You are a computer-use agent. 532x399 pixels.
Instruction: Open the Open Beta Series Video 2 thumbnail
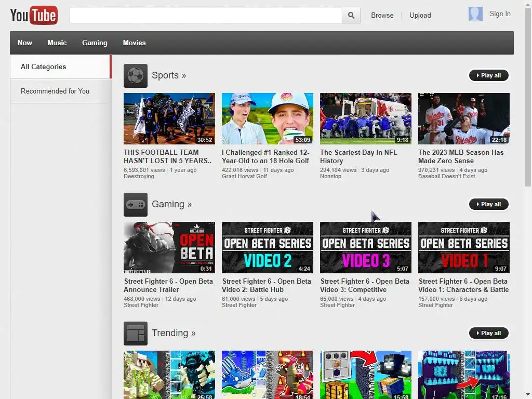coord(268,248)
